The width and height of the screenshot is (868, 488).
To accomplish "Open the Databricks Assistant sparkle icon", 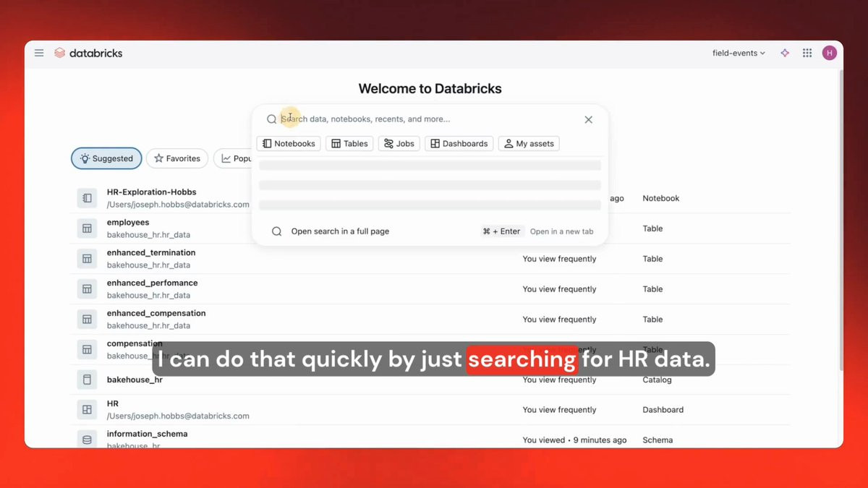I will click(x=785, y=53).
